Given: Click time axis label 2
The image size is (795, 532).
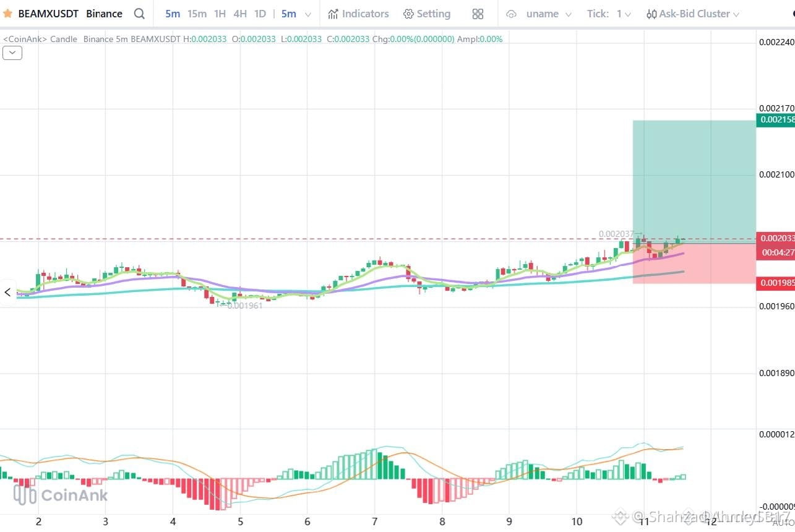Looking at the screenshot, I should click(x=38, y=521).
